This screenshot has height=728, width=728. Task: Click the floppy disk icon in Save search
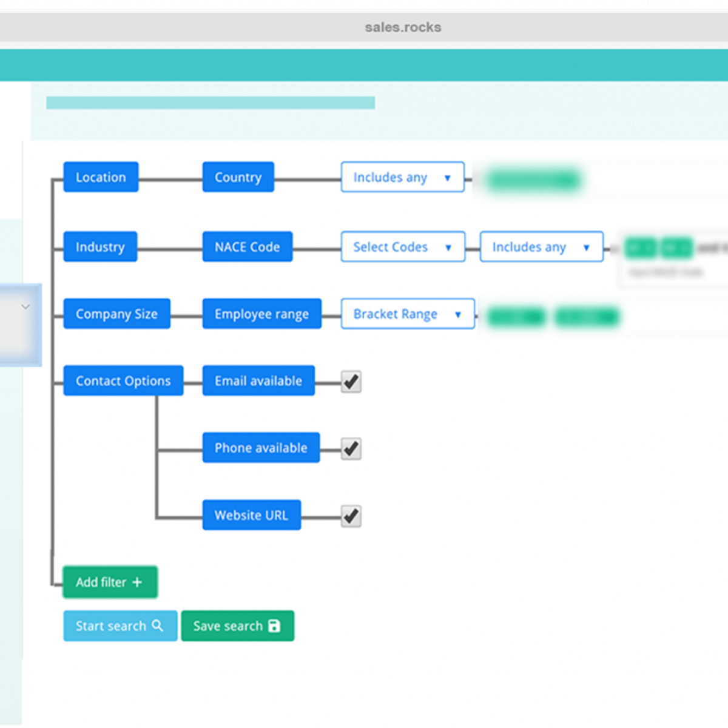pyautogui.click(x=275, y=625)
